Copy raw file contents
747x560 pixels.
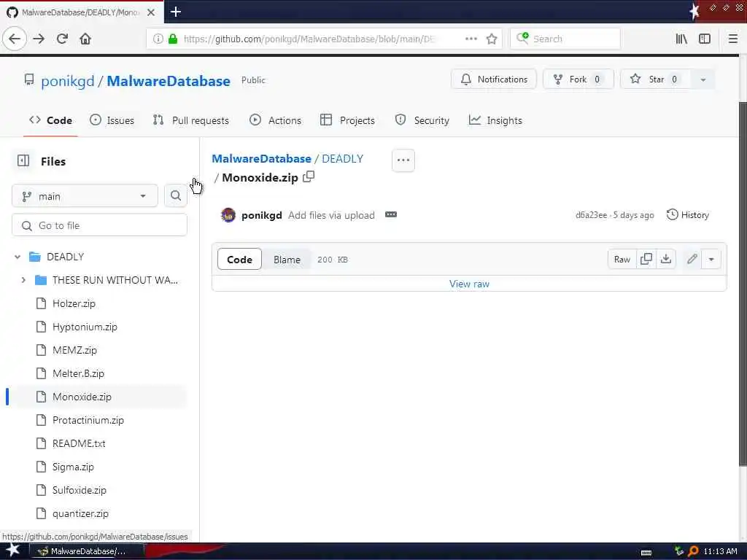click(646, 259)
